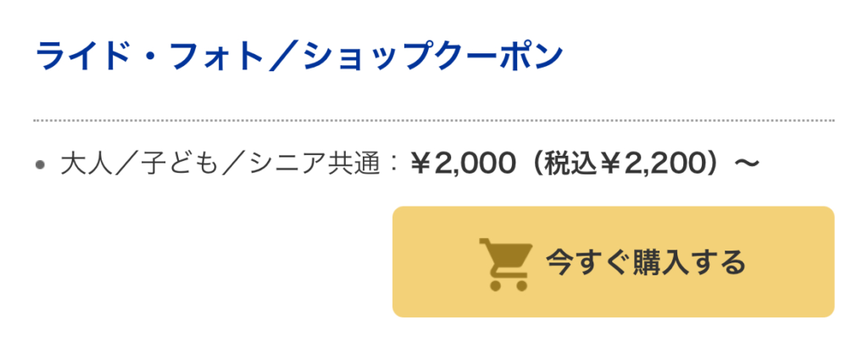Click the tax-included price （税込¥2,200）
This screenshot has height=359, width=868.
[x=625, y=163]
